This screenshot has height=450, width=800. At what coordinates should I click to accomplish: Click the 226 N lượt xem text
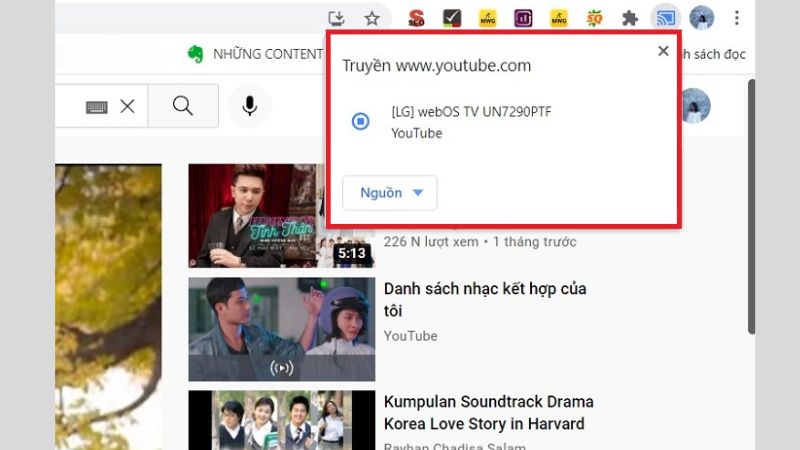click(431, 242)
